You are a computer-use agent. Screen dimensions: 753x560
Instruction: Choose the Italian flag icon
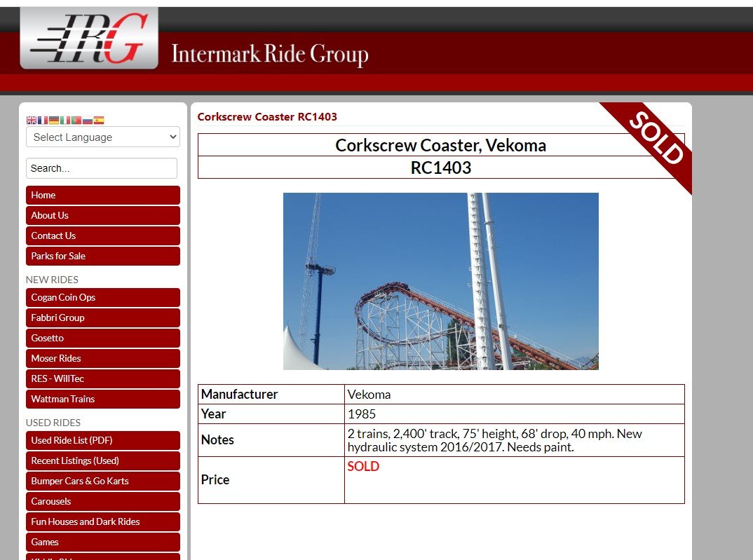[65, 120]
